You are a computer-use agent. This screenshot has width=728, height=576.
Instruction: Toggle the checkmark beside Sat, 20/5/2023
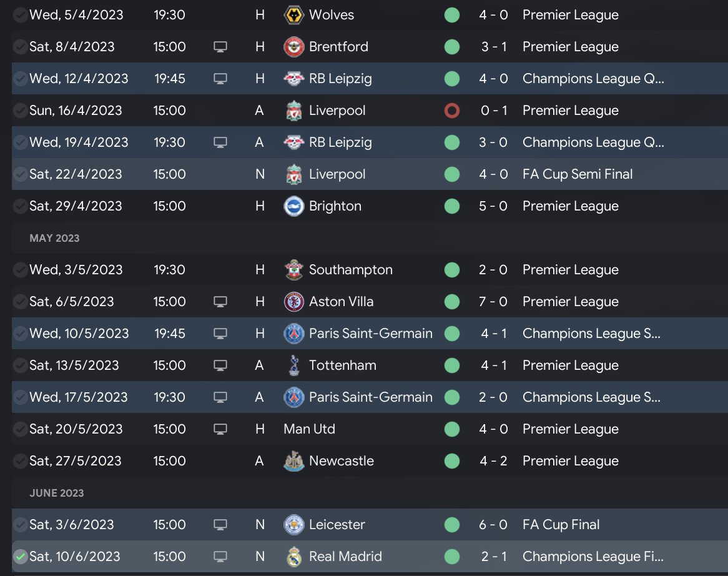click(x=21, y=429)
